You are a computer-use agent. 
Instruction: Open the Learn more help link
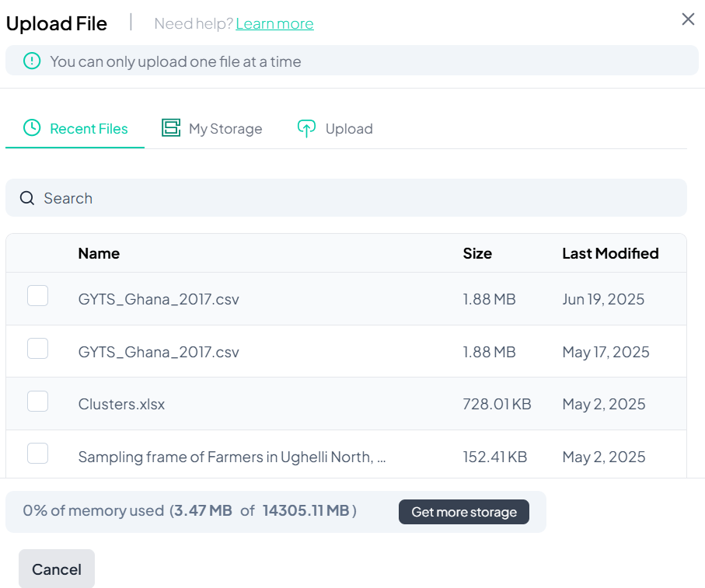pyautogui.click(x=274, y=23)
